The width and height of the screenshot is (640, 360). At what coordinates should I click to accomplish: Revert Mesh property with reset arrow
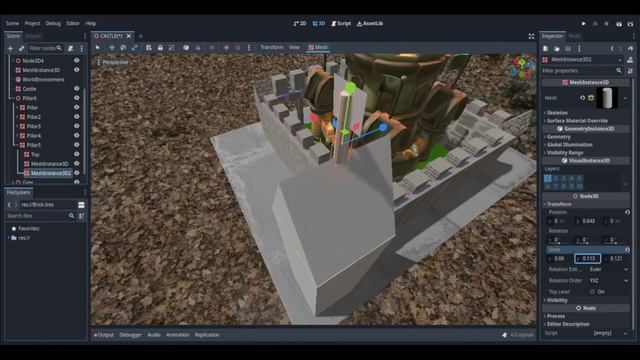click(582, 98)
